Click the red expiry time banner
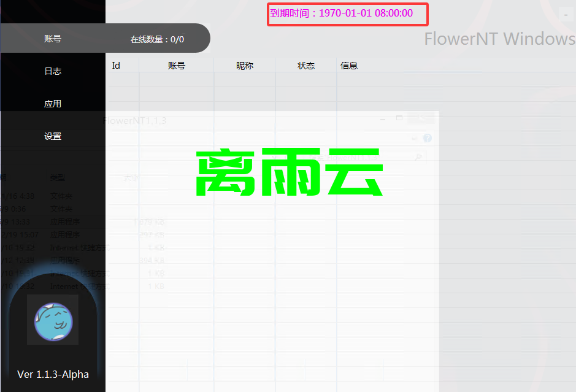The height and width of the screenshot is (392, 576). click(347, 13)
